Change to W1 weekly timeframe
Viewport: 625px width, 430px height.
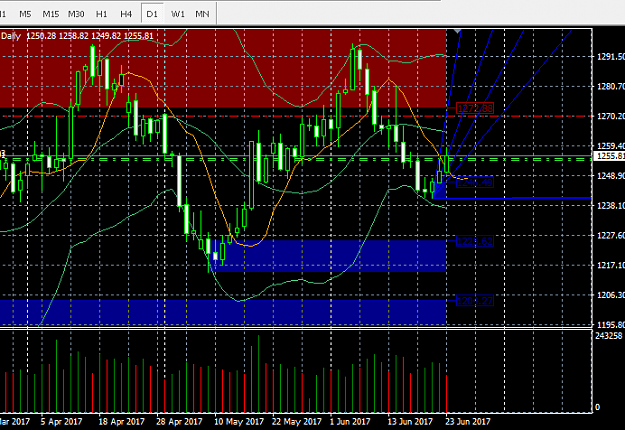pos(178,14)
